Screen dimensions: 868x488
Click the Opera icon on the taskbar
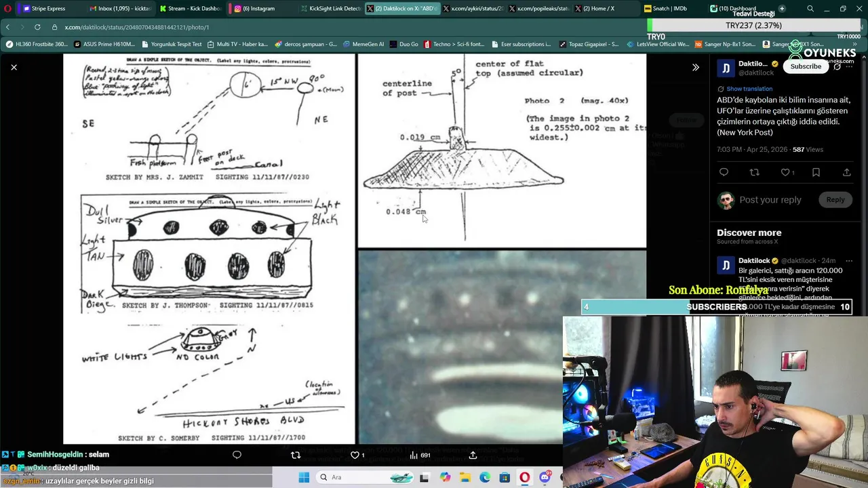[525, 478]
